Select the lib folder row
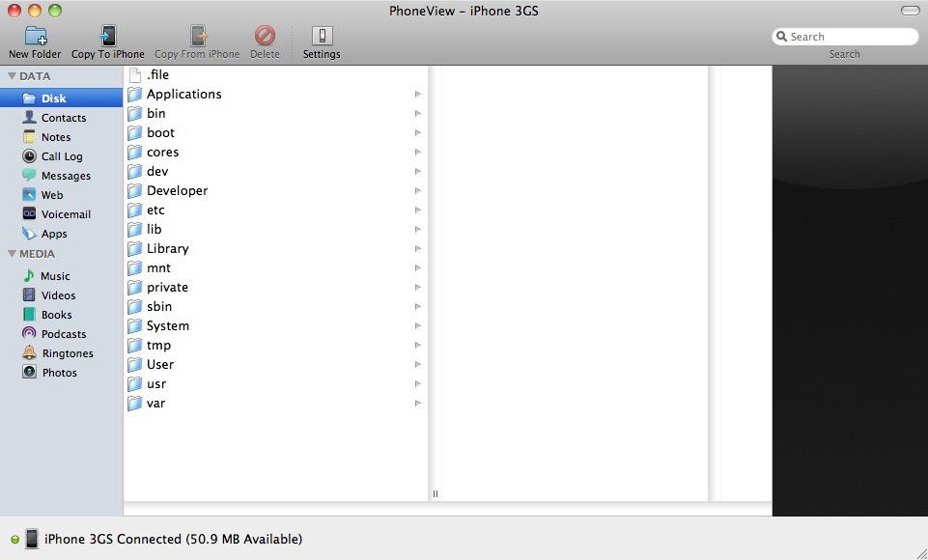 (275, 229)
